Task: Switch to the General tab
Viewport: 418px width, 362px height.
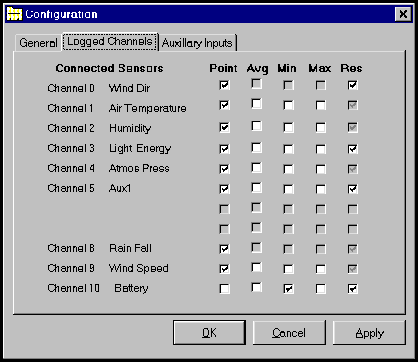Action: (x=38, y=43)
